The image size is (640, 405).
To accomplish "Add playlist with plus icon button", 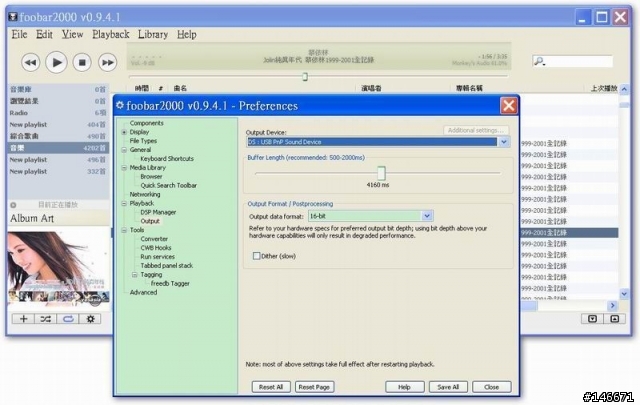I will [23, 319].
